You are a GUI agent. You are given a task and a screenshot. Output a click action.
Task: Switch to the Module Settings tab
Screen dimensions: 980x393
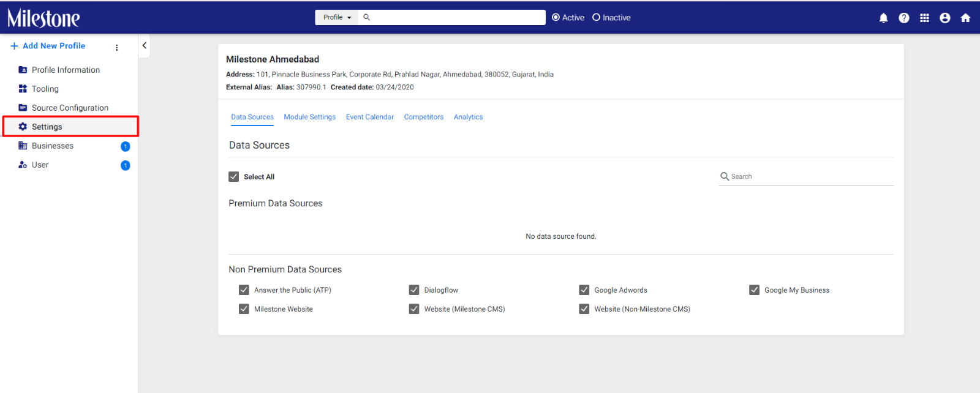(309, 117)
